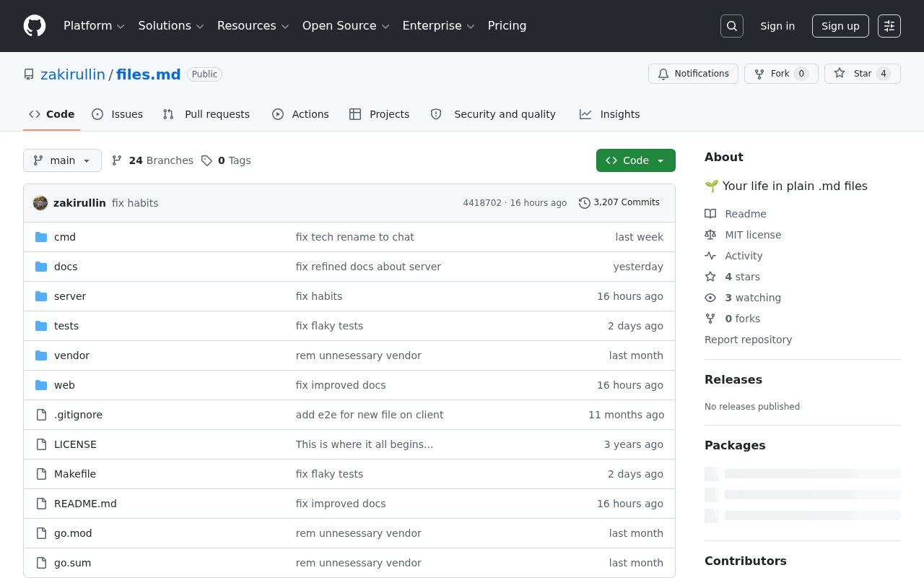This screenshot has height=578, width=924.
Task: Expand the Solutions menu
Action: point(171,26)
